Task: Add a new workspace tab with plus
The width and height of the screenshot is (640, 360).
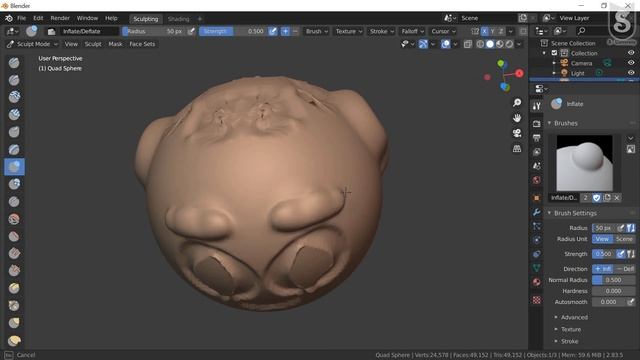Action: point(200,19)
